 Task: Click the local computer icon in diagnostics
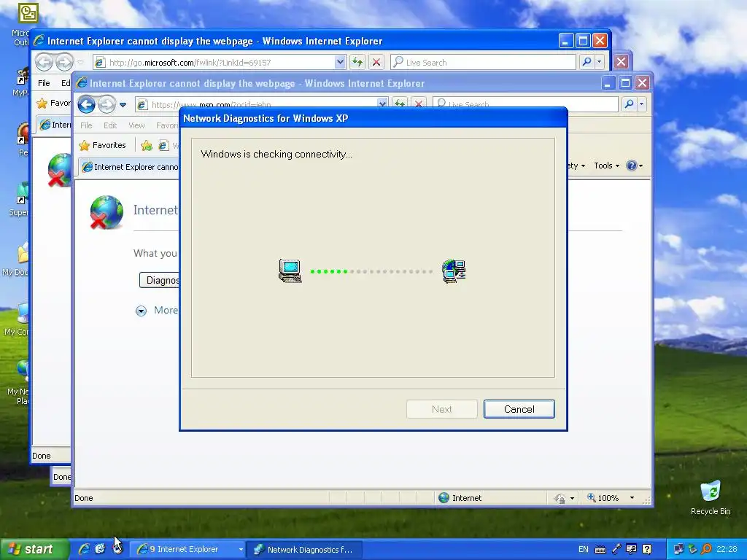click(x=290, y=271)
